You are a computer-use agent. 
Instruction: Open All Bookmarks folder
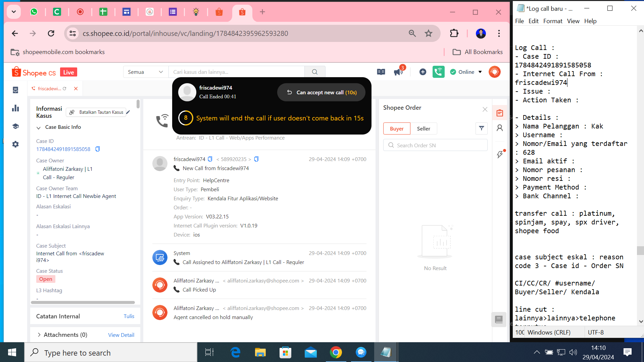tap(478, 52)
